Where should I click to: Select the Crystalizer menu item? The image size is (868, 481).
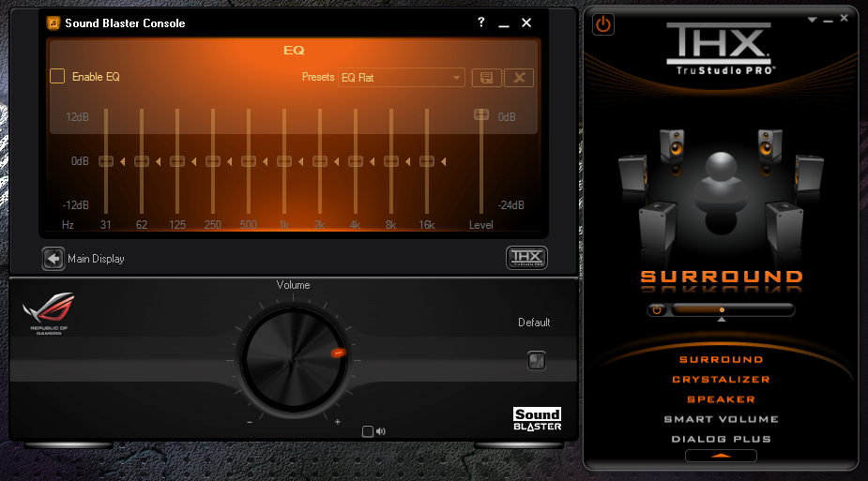[722, 380]
